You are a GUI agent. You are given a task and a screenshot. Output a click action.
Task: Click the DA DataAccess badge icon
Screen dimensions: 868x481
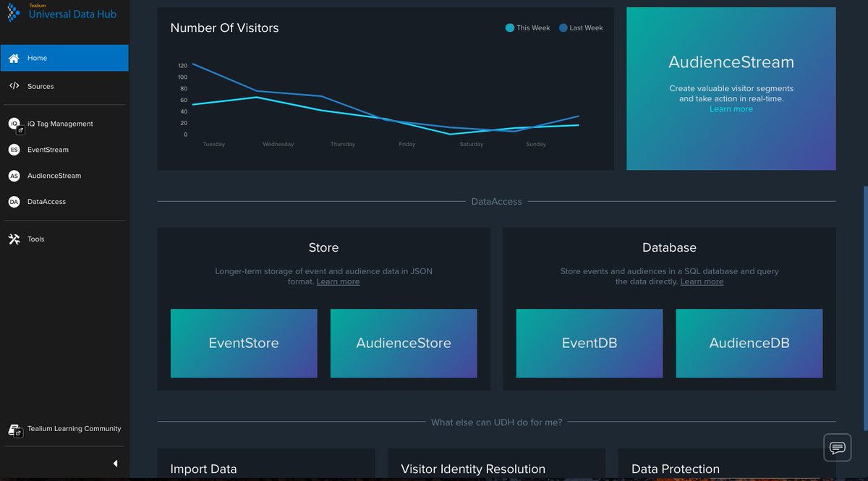pos(14,202)
